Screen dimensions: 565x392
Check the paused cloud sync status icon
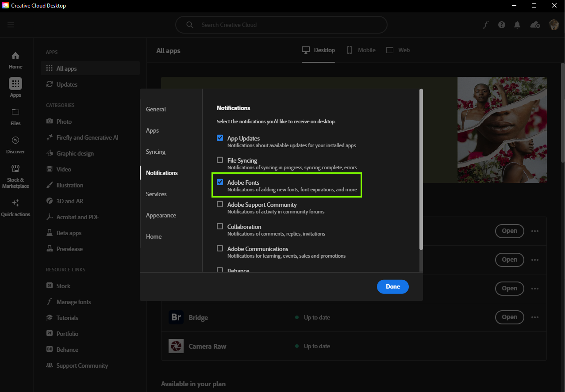534,25
